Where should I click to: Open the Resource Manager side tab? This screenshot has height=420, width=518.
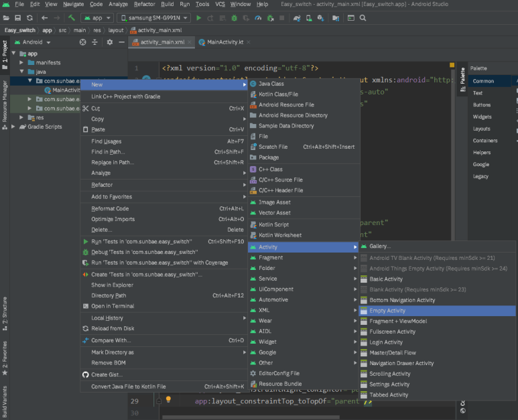tap(5, 105)
